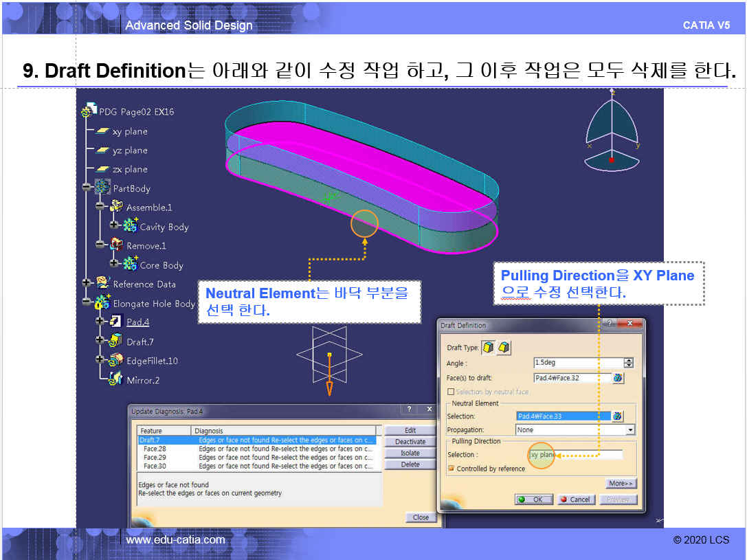Select the constant draft type icon
Viewport: 747px width, 560px height.
pos(488,348)
